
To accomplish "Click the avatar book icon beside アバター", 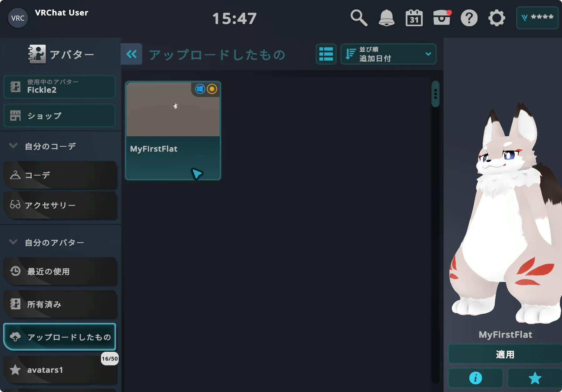I will (37, 54).
